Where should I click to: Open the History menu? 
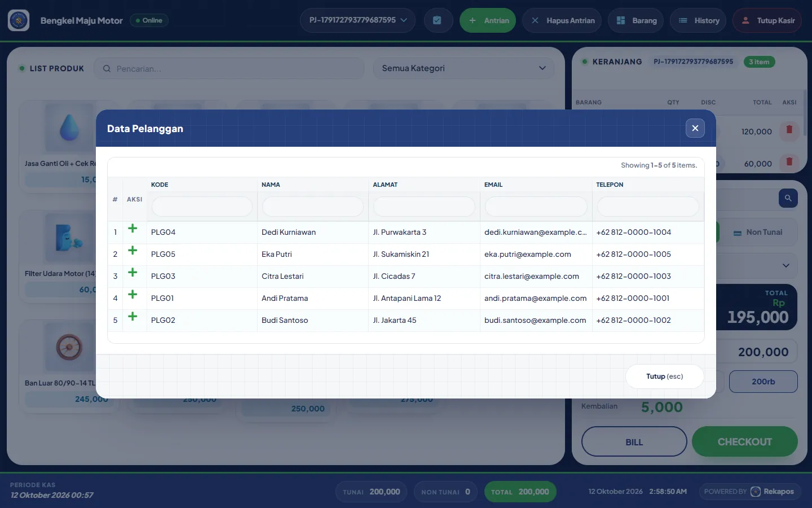coord(699,20)
